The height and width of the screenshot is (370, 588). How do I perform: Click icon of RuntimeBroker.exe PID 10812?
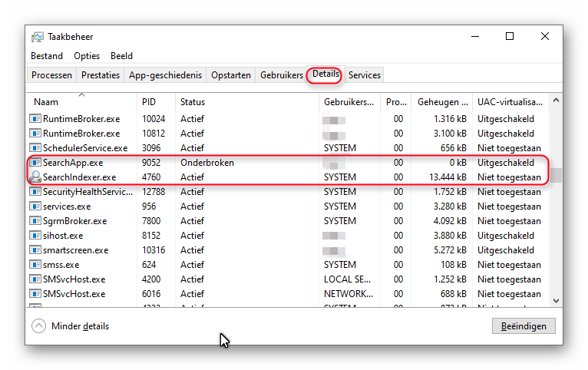pos(35,133)
